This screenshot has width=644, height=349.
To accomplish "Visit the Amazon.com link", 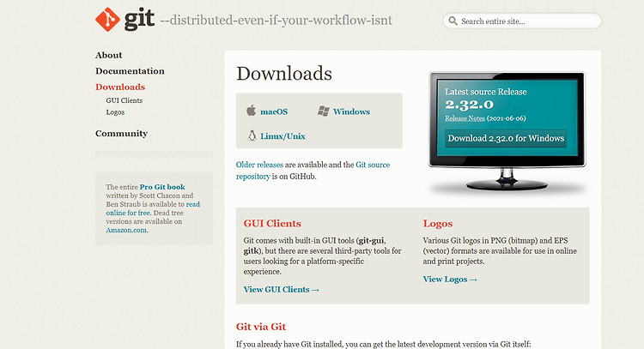I will click(126, 230).
